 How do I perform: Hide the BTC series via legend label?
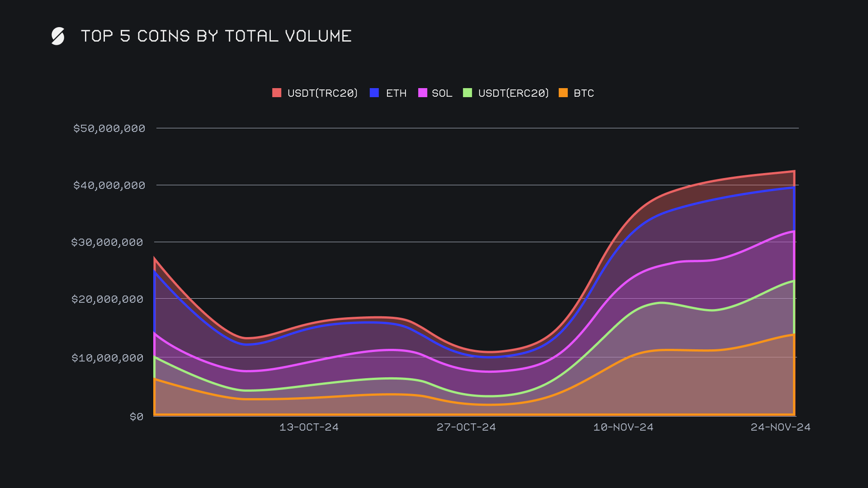(x=584, y=93)
